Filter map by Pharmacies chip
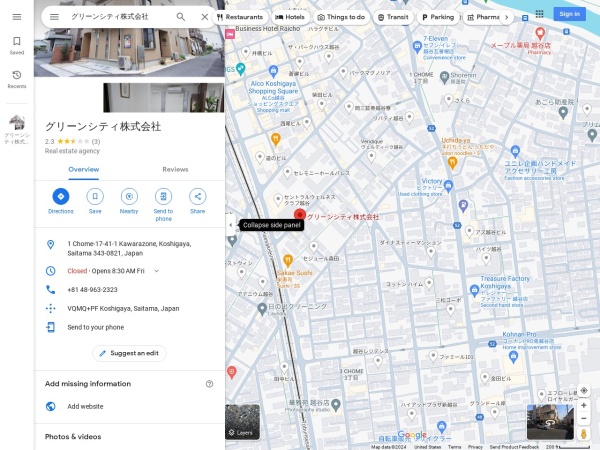 tap(483, 17)
